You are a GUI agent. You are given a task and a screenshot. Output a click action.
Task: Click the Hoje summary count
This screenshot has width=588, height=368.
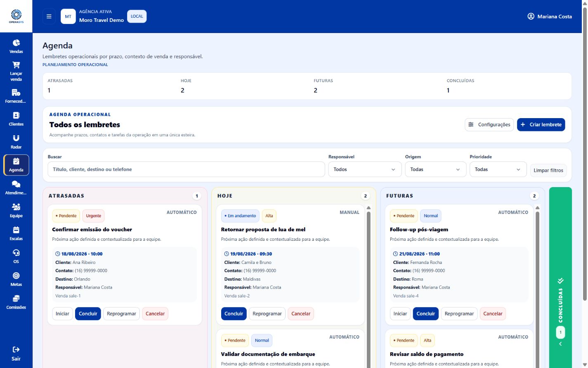coord(182,90)
